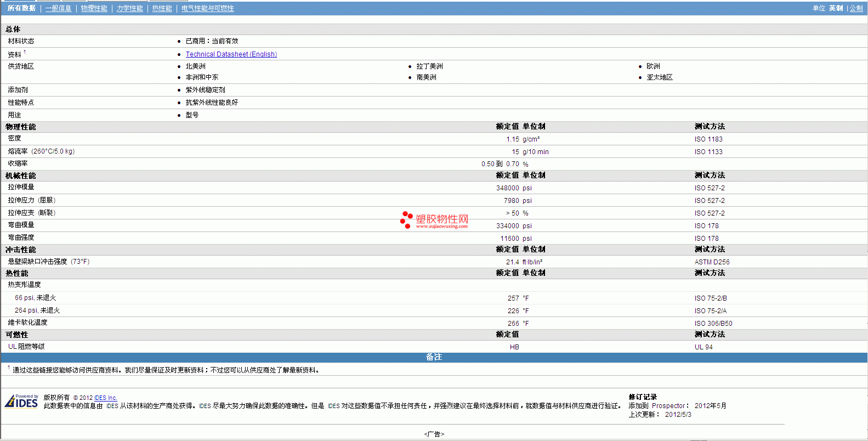Image resolution: width=868 pixels, height=441 pixels.
Task: Select the 2012年5月 Prospector date
Action: pos(710,406)
